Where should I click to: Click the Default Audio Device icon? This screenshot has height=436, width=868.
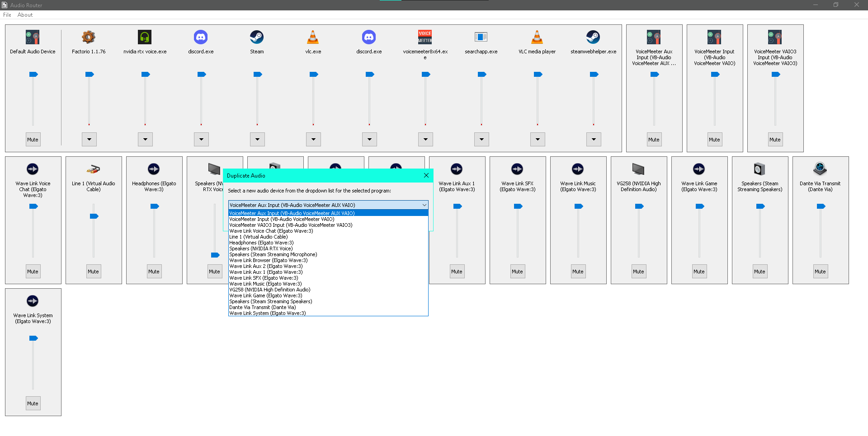click(x=33, y=37)
